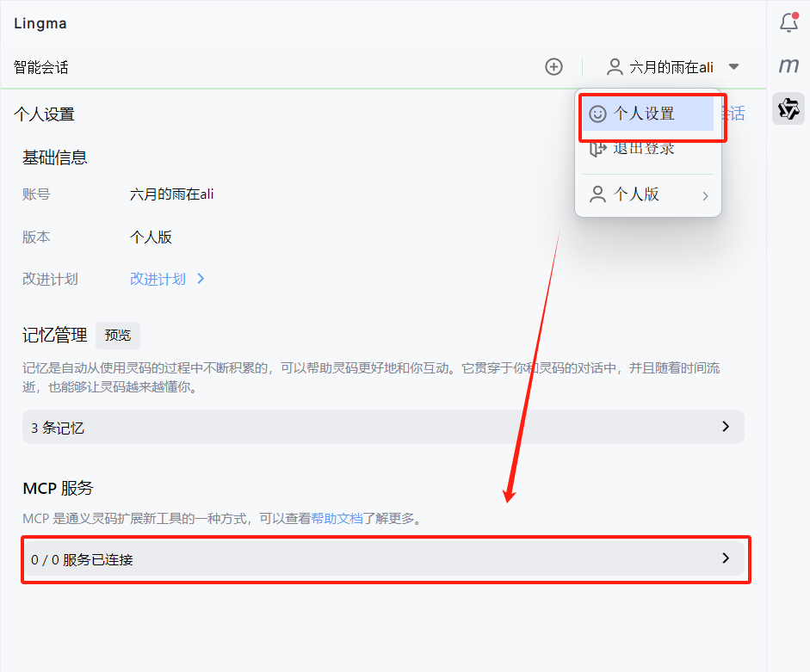Click the 'm' icon in the right sidebar

click(788, 65)
